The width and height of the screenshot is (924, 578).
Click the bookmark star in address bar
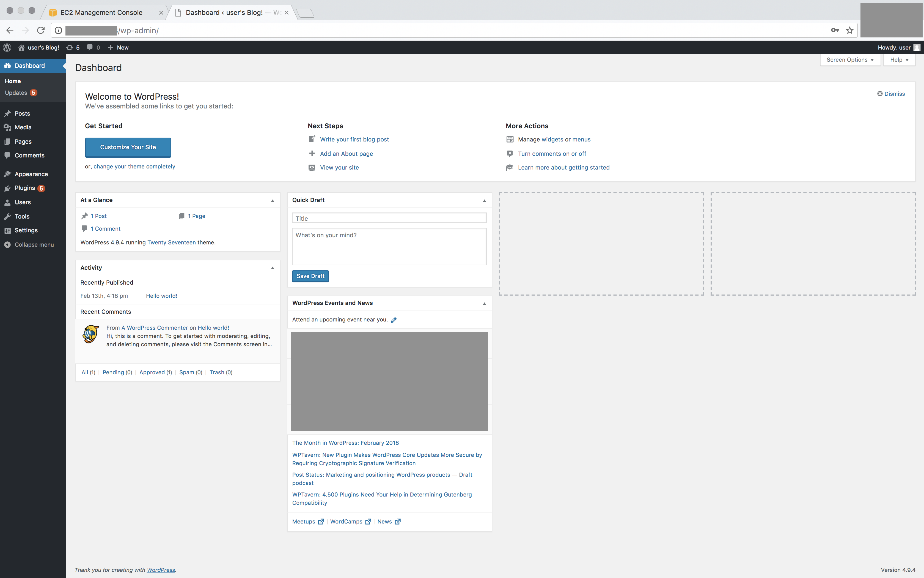[x=849, y=30]
